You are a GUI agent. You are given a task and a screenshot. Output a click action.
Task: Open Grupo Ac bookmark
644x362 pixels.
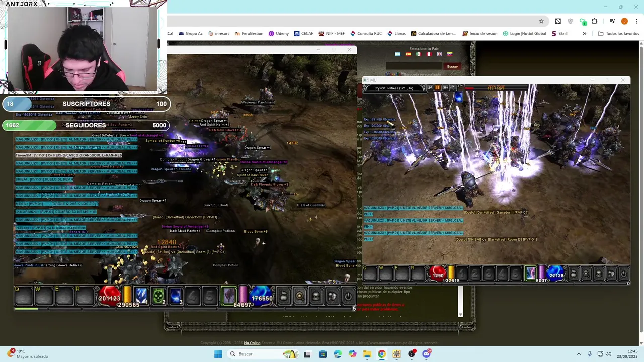click(x=190, y=34)
